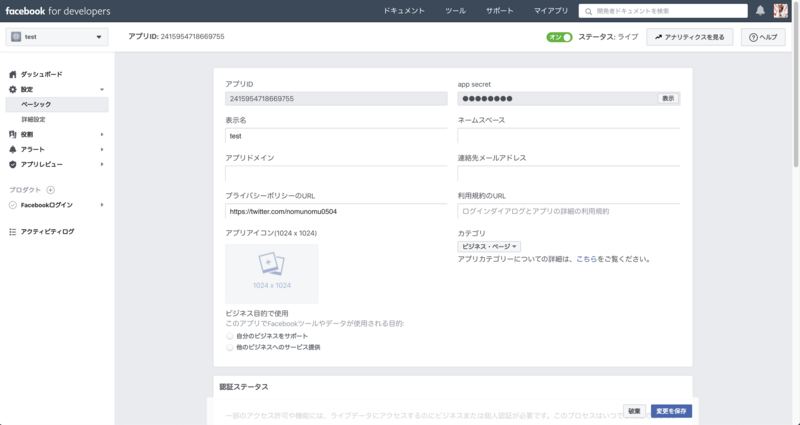Open the ツール menu
The height and width of the screenshot is (425, 800).
click(x=455, y=11)
